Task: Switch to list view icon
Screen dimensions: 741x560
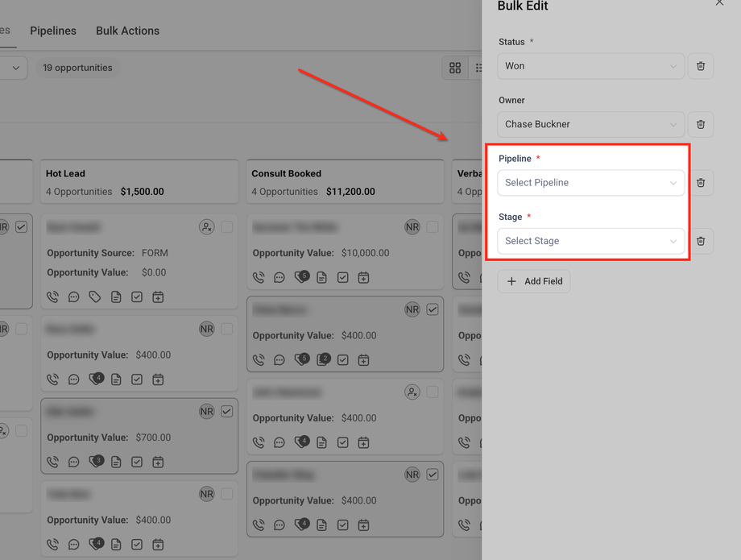Action: coord(478,68)
